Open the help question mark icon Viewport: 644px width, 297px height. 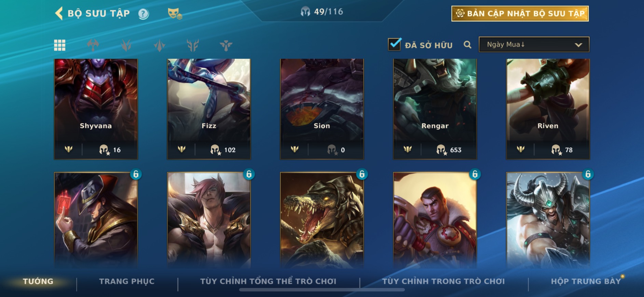click(143, 14)
